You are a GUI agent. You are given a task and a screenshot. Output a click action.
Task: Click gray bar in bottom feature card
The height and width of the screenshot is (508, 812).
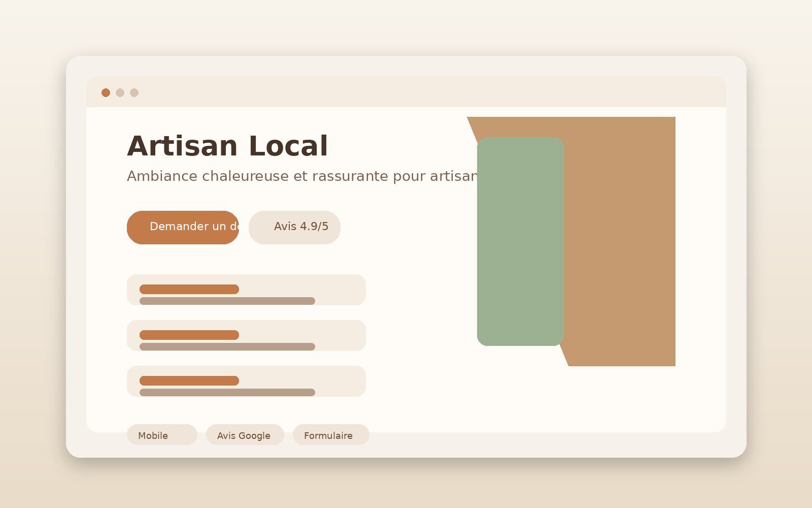point(227,392)
